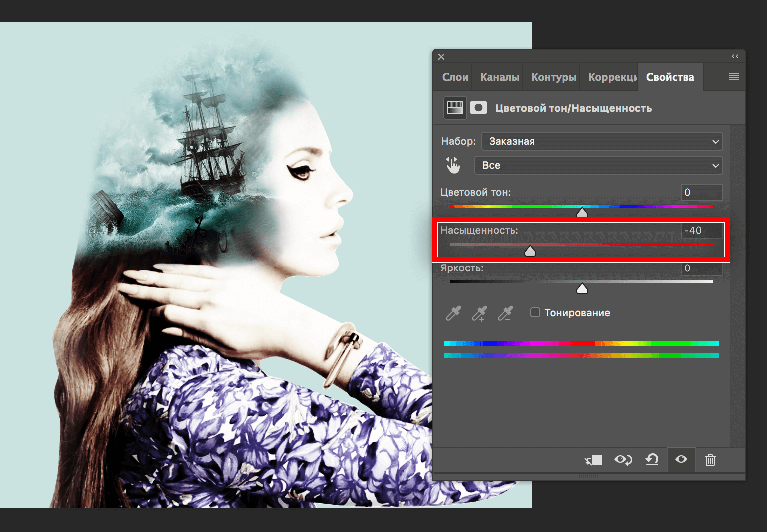Image resolution: width=767 pixels, height=532 pixels.
Task: Reset adjustment to defaults icon
Action: [x=652, y=460]
